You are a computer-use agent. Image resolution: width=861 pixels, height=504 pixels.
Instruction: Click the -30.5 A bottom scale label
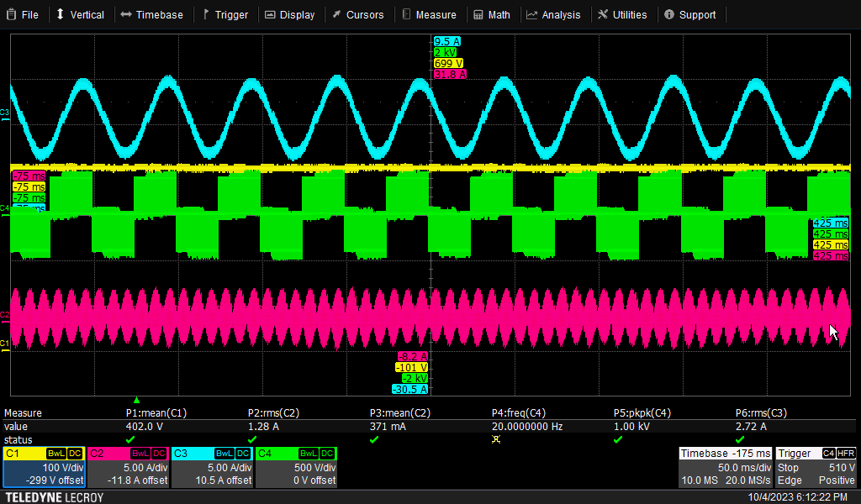click(x=409, y=390)
